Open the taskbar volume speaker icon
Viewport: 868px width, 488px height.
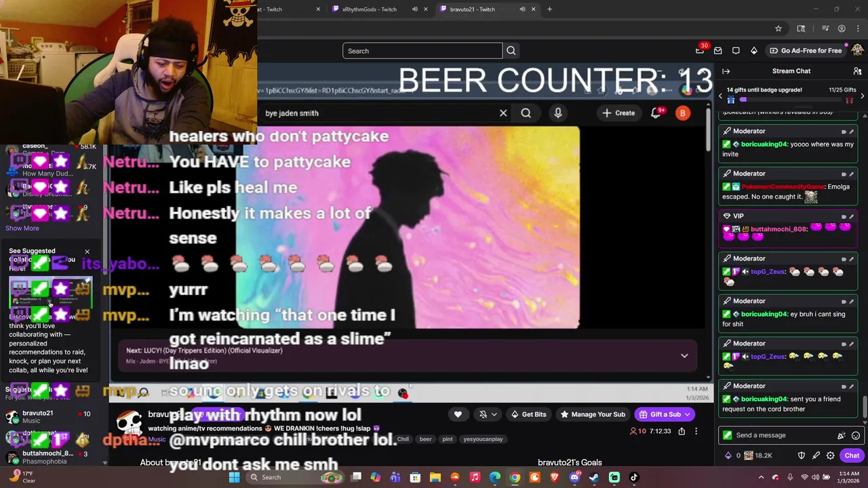817,477
